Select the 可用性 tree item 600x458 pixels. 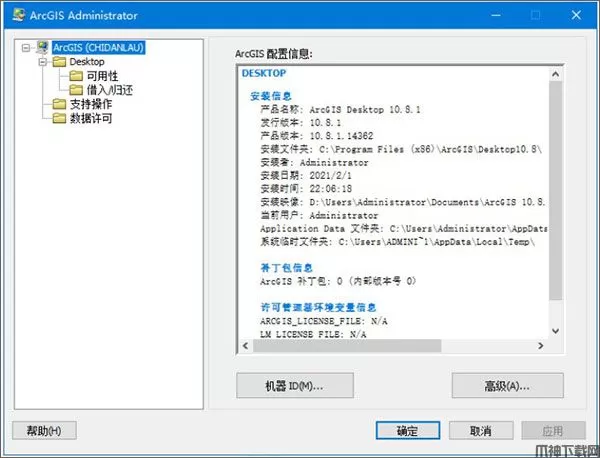click(102, 76)
